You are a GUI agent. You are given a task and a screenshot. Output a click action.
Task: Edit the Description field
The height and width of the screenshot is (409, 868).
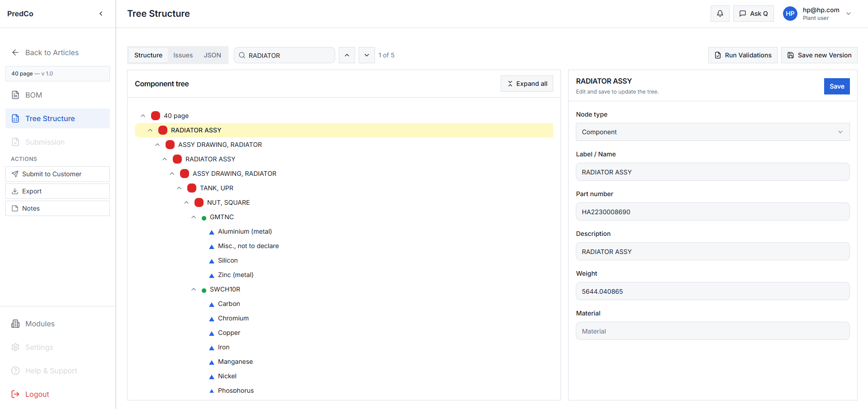pos(712,251)
